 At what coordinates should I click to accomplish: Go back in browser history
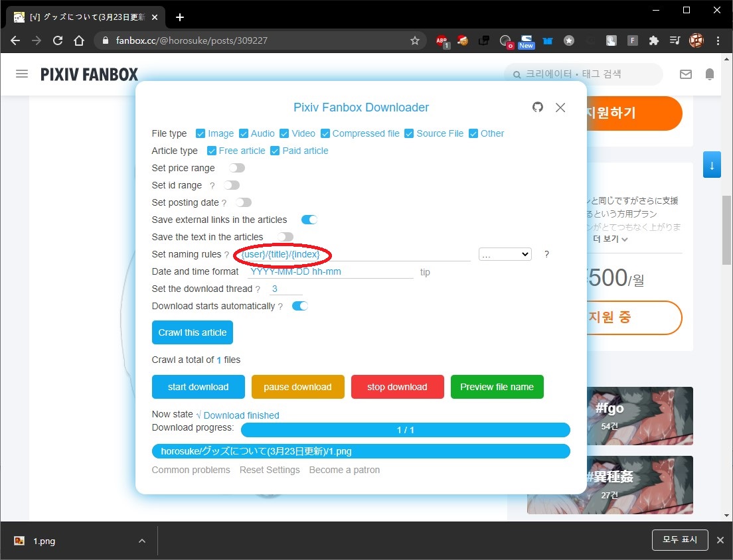15,40
